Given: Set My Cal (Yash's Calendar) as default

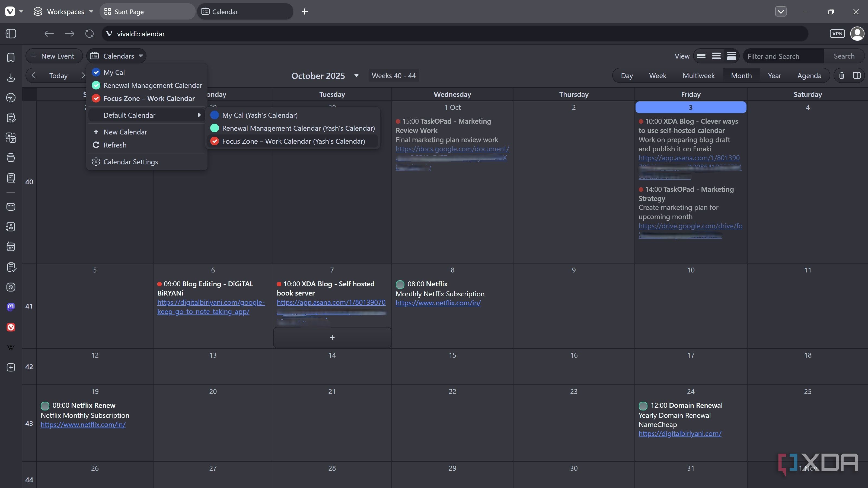Looking at the screenshot, I should coord(292,115).
